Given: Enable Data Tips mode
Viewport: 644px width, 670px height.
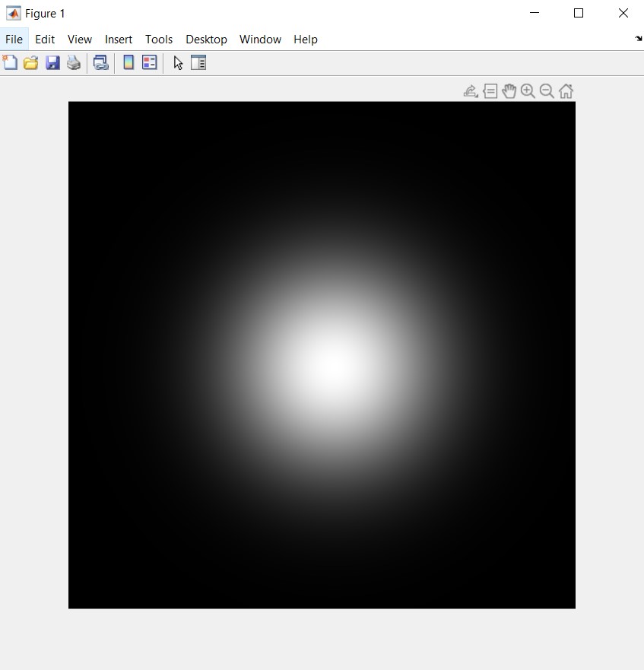Looking at the screenshot, I should (x=490, y=90).
